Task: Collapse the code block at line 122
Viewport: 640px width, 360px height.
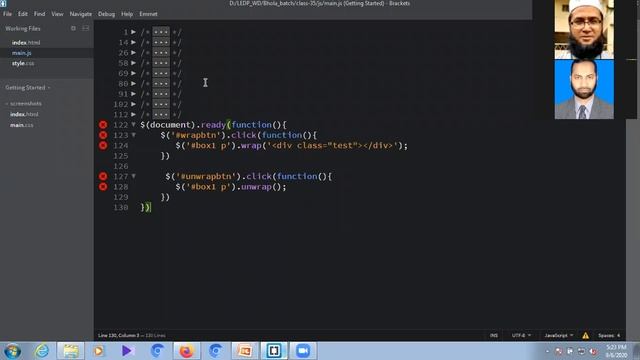Action: coord(133,124)
